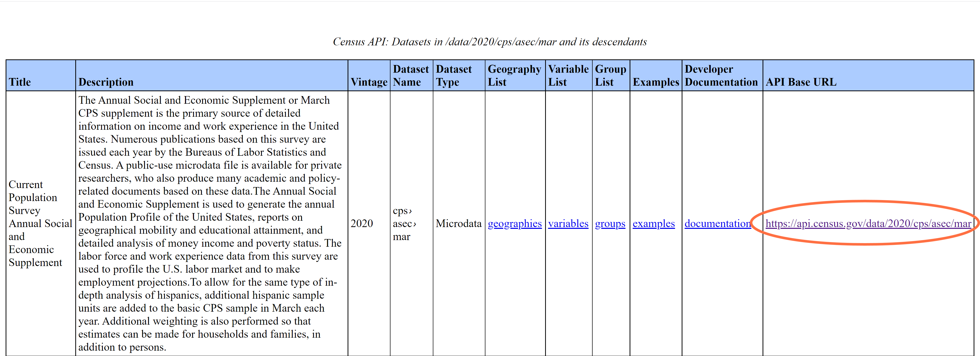The width and height of the screenshot is (980, 356).
Task: Click the Title column header
Action: point(20,82)
